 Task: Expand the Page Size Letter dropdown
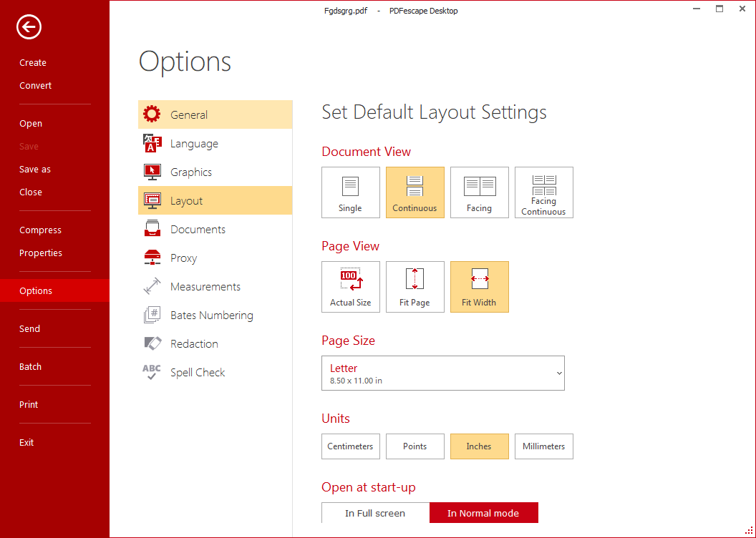pos(442,373)
